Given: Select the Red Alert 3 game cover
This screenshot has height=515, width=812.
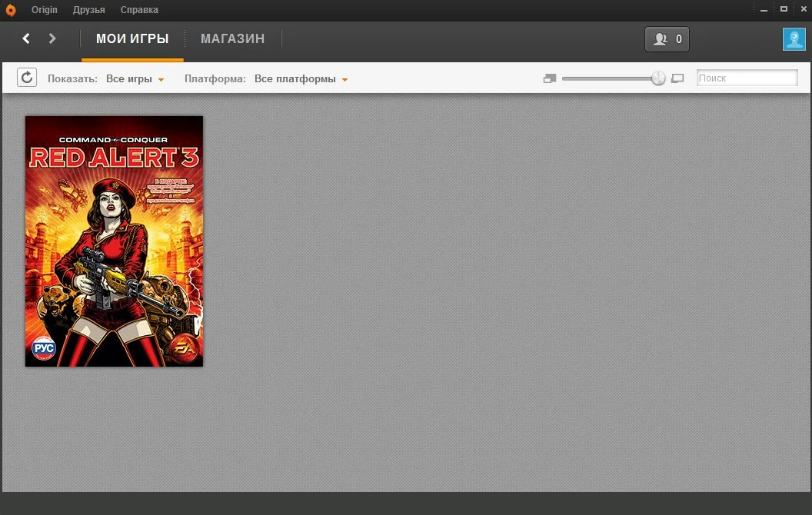Looking at the screenshot, I should click(x=114, y=241).
